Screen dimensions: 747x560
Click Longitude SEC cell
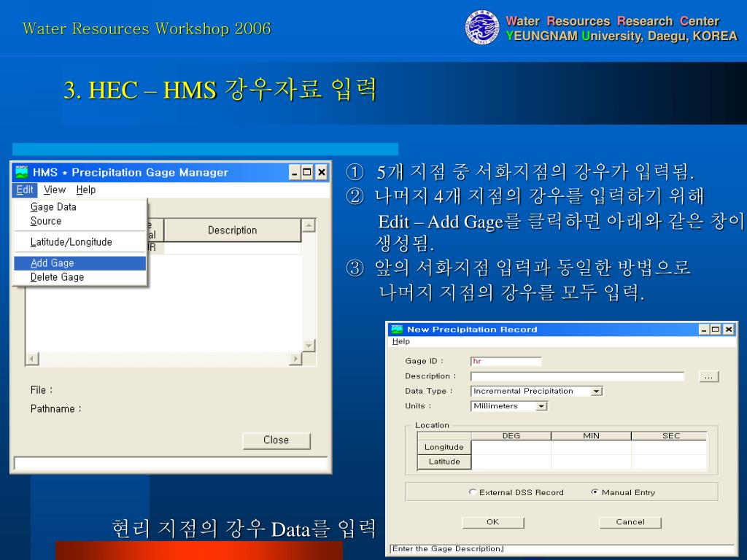coord(670,448)
